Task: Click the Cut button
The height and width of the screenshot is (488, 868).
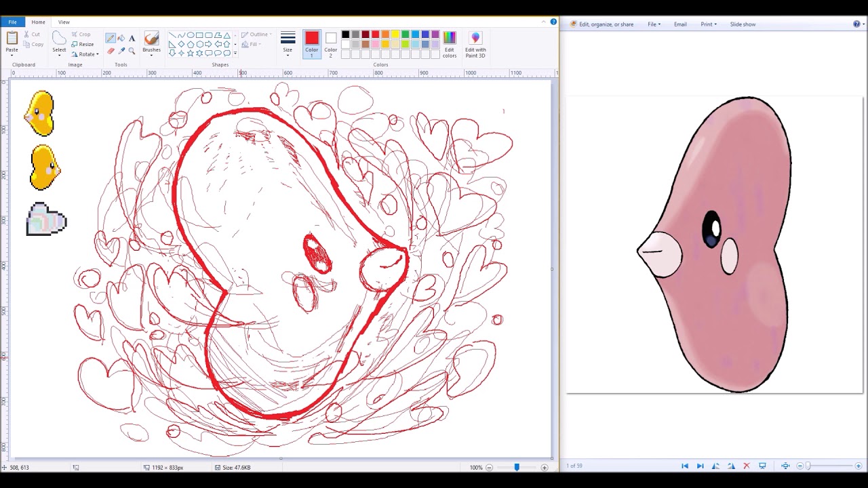Action: coord(32,35)
